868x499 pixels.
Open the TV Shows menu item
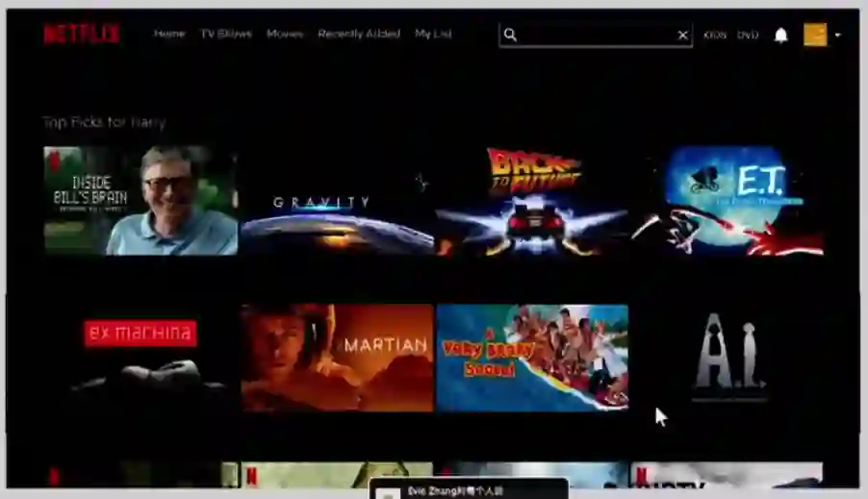tap(226, 34)
